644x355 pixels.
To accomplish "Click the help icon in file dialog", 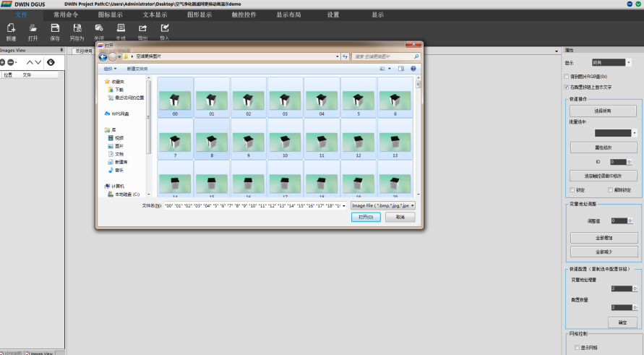I will coord(413,69).
